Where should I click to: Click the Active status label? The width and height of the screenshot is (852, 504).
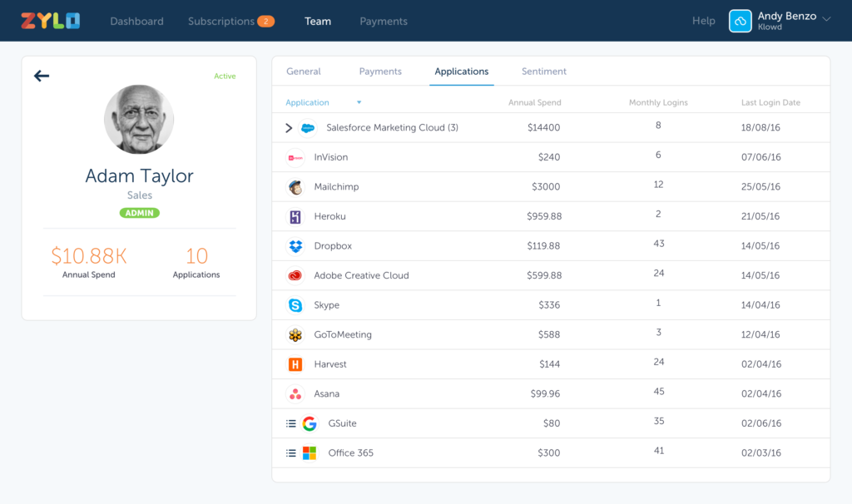click(x=225, y=76)
